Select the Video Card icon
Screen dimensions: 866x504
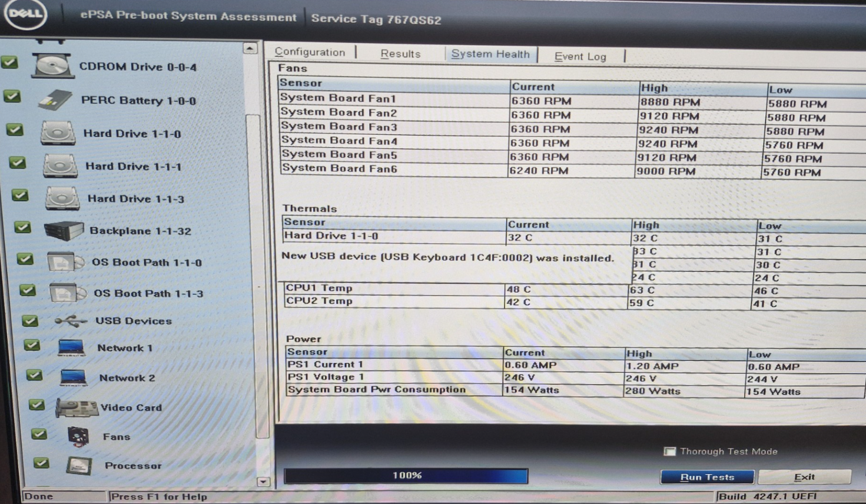(77, 407)
